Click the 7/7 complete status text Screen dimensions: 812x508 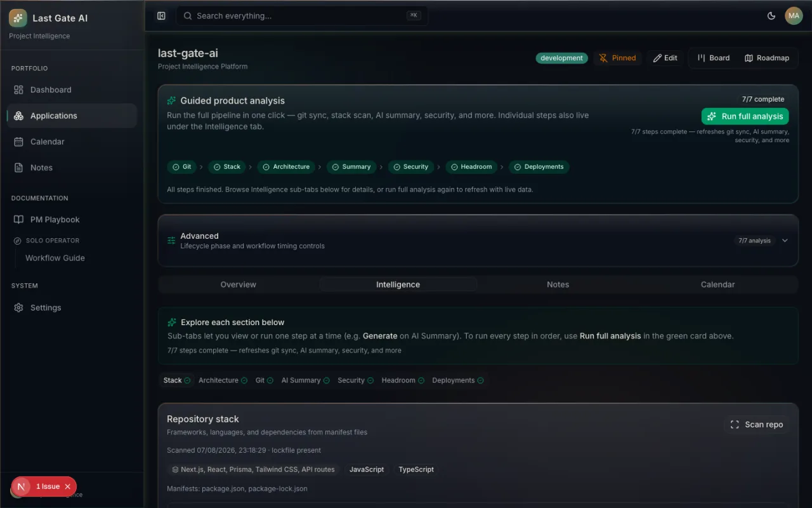tap(763, 99)
